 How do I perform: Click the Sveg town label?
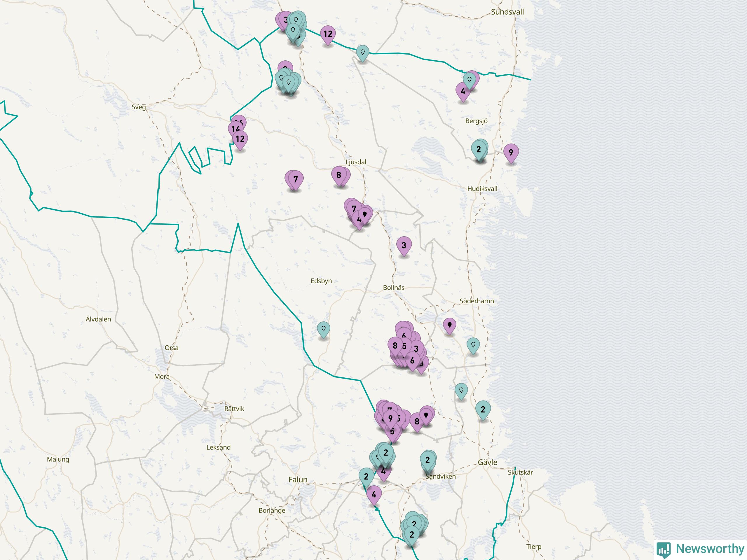[139, 107]
